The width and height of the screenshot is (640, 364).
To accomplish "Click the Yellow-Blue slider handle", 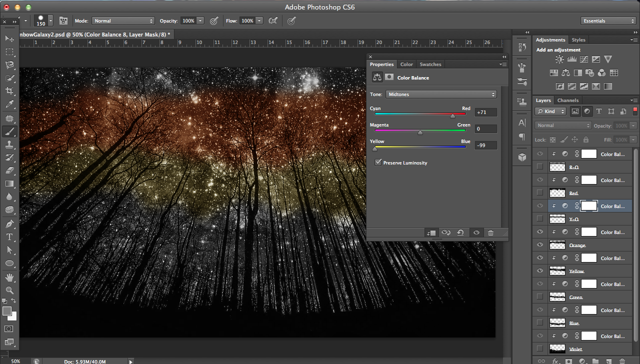I will pos(374,149).
